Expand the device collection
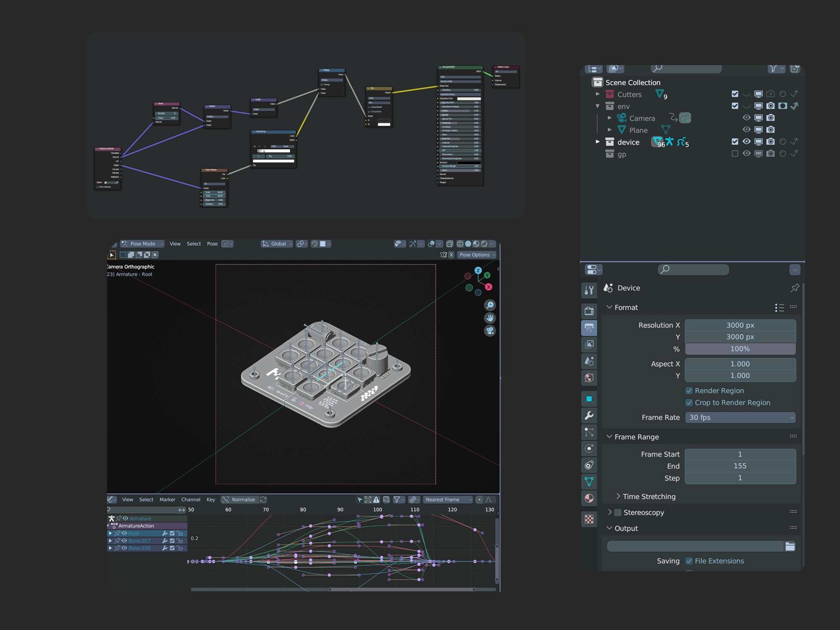The image size is (840, 630). [x=597, y=142]
